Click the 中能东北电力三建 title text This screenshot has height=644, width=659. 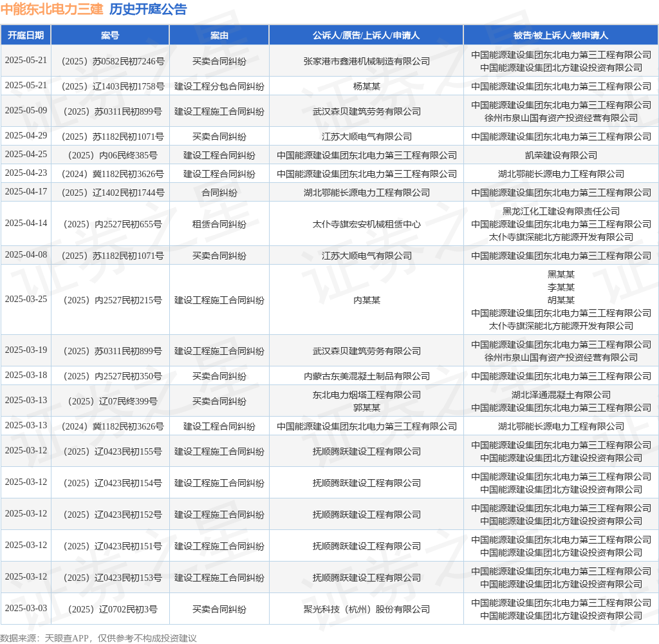point(51,9)
